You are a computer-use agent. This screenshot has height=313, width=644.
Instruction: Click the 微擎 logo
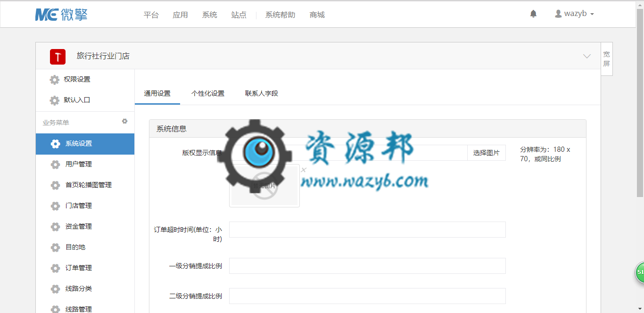coord(61,15)
